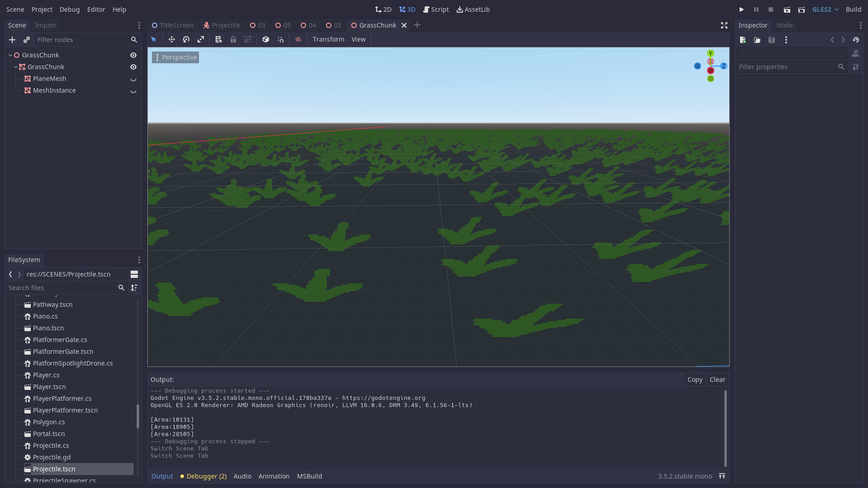Screen dimensions: 868x488
Task: Select the Scale mode tool
Action: 201,40
